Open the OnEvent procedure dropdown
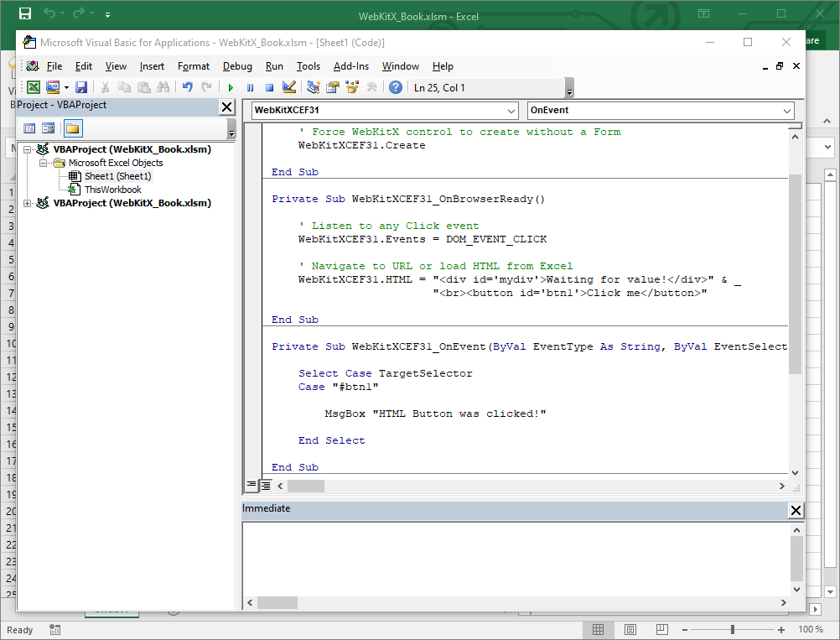This screenshot has height=640, width=840. pyautogui.click(x=787, y=111)
